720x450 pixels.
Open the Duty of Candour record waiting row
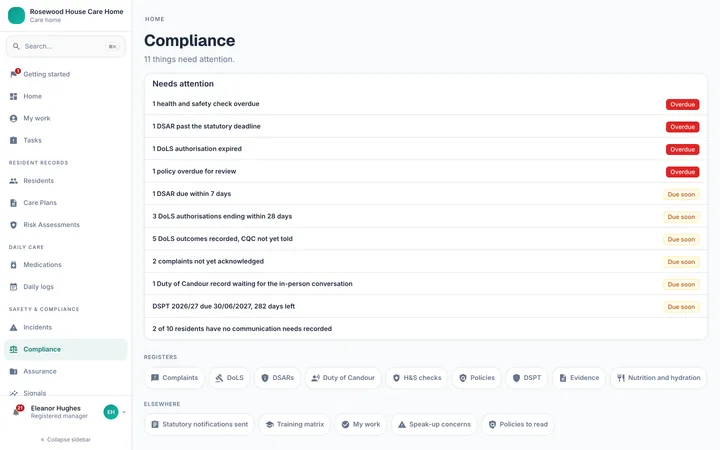(426, 284)
